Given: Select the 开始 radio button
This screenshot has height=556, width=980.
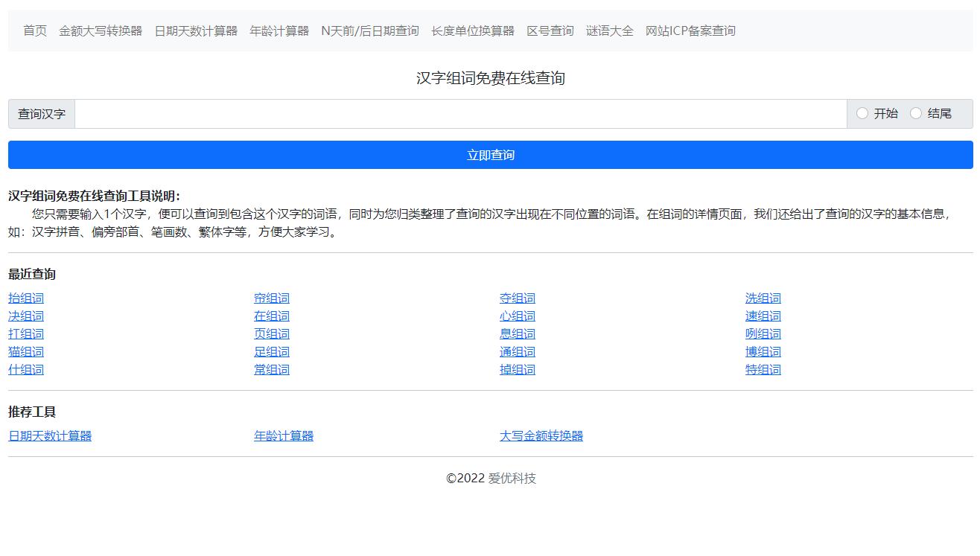Looking at the screenshot, I should click(862, 114).
